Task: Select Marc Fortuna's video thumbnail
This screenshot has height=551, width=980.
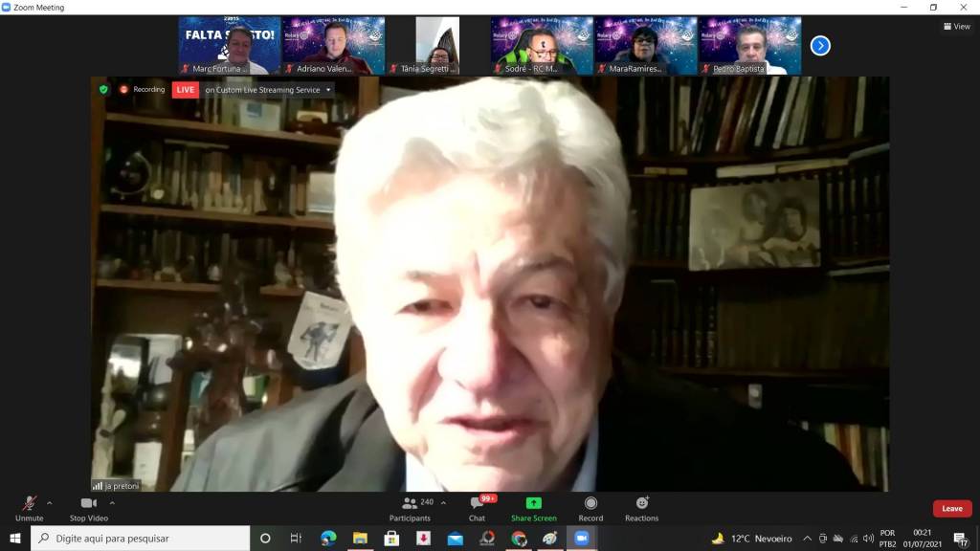Action: click(x=230, y=45)
